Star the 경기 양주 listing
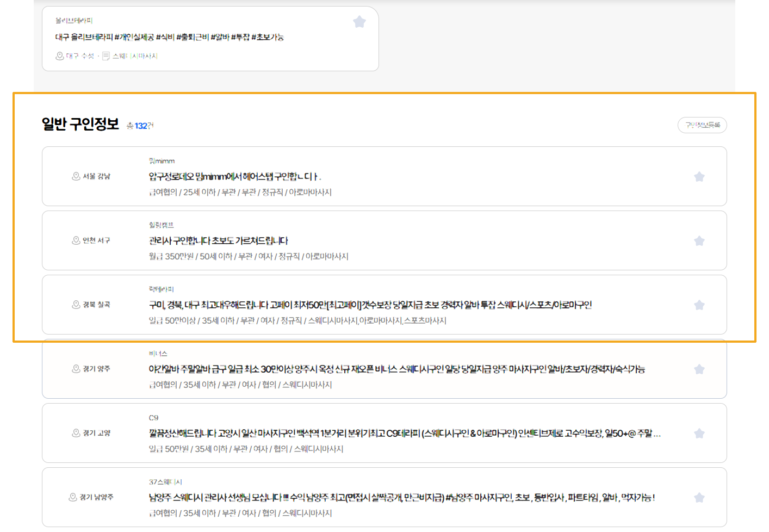The width and height of the screenshot is (769, 532). [x=699, y=369]
